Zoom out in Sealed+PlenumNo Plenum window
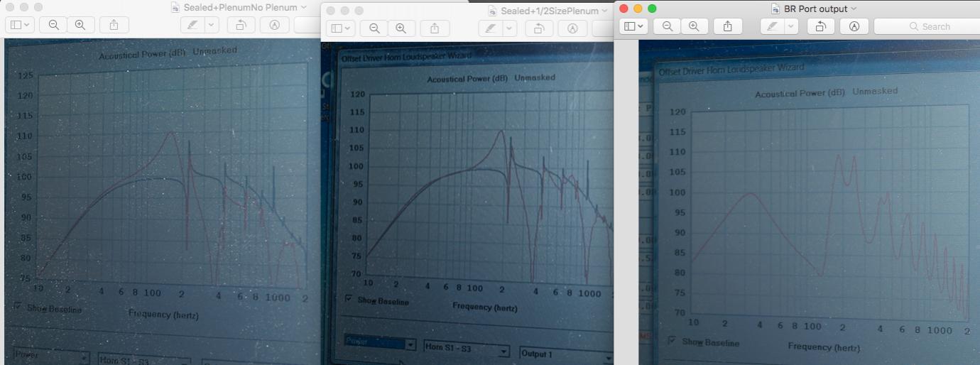The image size is (980, 365). click(x=53, y=24)
